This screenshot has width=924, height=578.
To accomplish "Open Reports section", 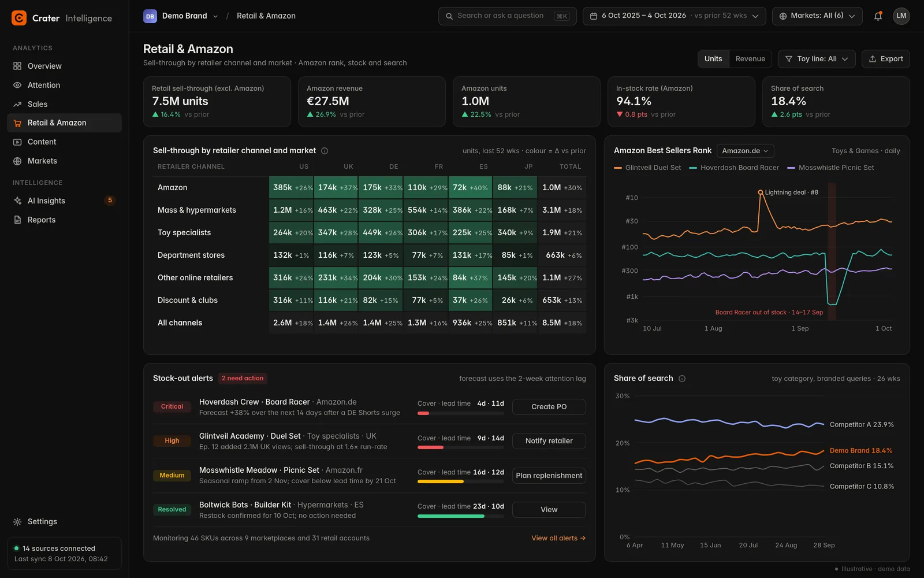I will point(64,220).
